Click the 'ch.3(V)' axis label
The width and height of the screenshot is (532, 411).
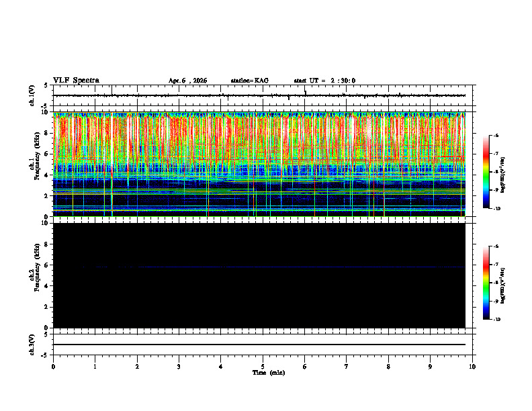[32, 345]
